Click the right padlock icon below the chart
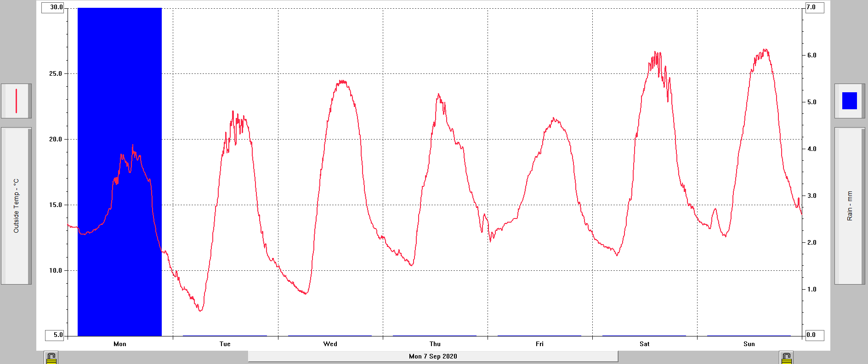868x364 pixels. click(786, 358)
